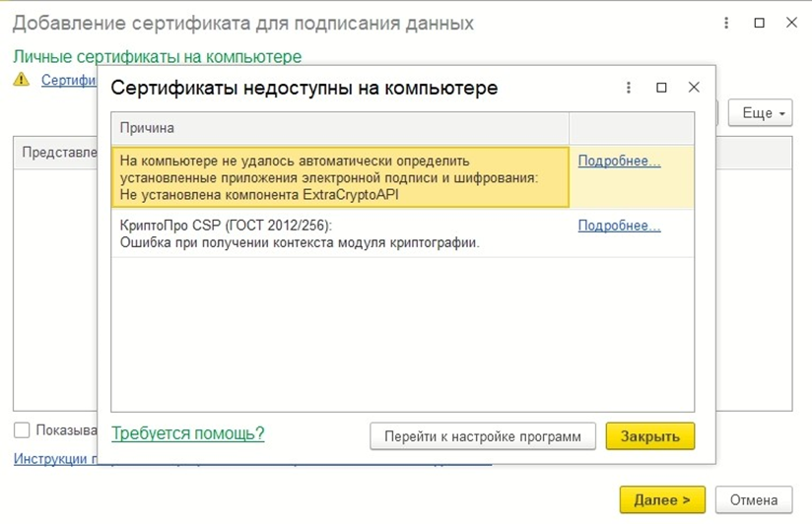Image resolution: width=812 pixels, height=524 pixels.
Task: Click the 'Далее >' button
Action: 662,499
